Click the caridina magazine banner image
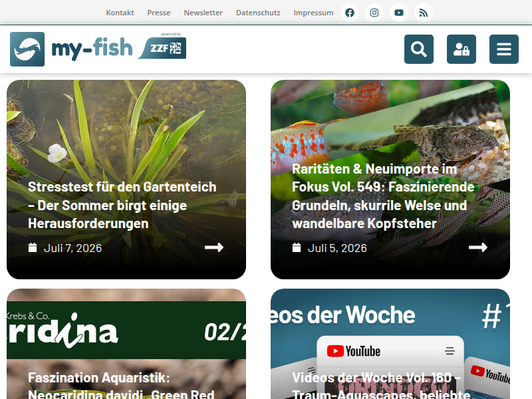532x399 pixels. (126, 330)
